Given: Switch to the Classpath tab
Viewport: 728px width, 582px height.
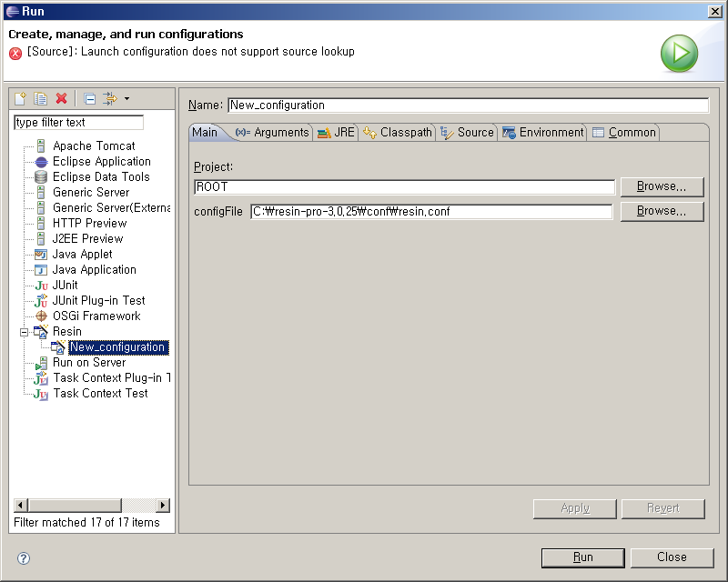Looking at the screenshot, I should [x=398, y=132].
